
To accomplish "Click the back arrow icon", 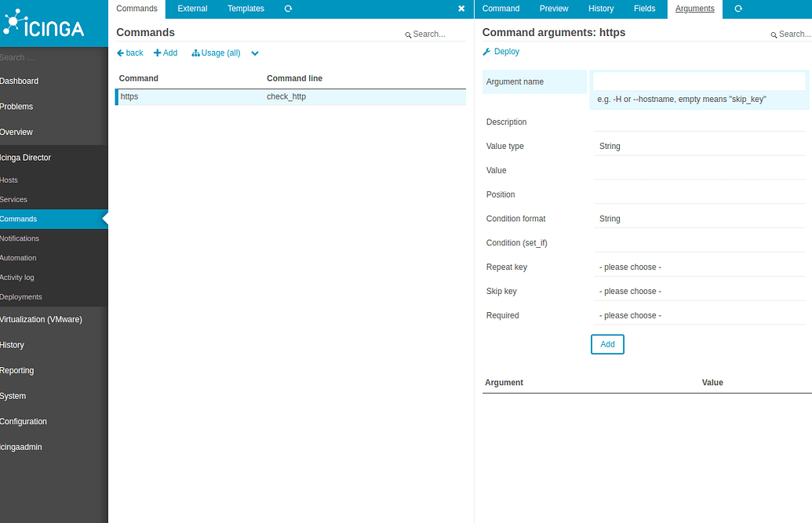I will click(x=121, y=53).
